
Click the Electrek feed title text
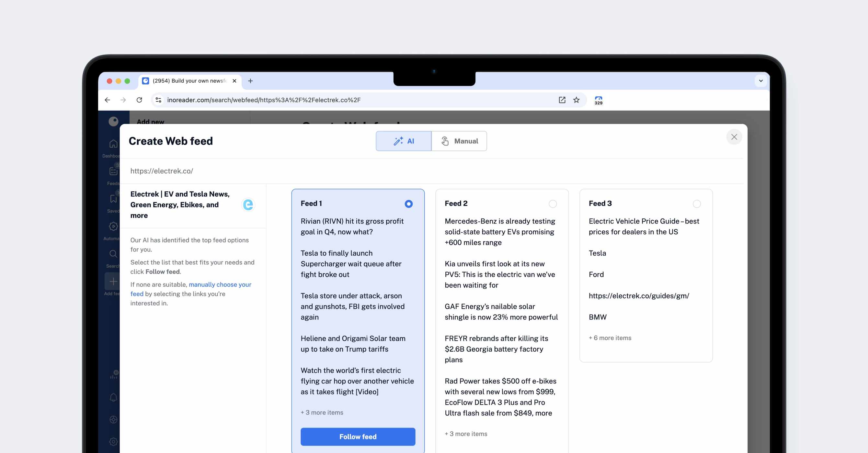click(x=180, y=204)
